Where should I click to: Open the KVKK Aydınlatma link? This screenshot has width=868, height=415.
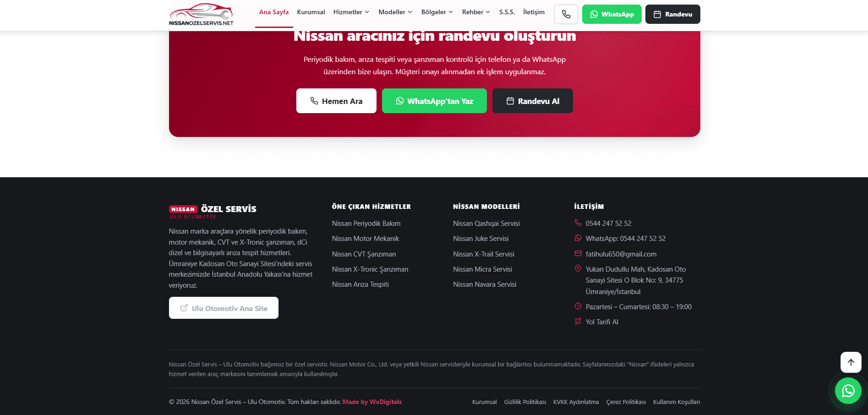576,402
